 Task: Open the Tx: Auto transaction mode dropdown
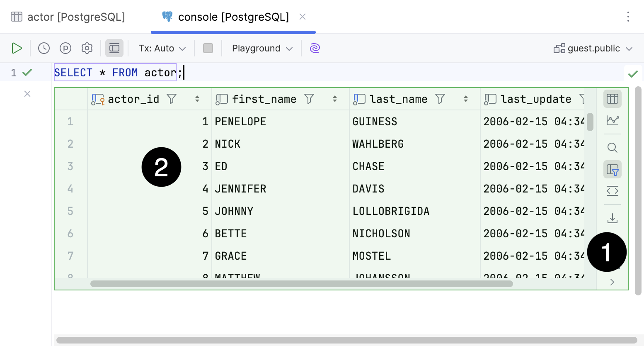pos(161,48)
